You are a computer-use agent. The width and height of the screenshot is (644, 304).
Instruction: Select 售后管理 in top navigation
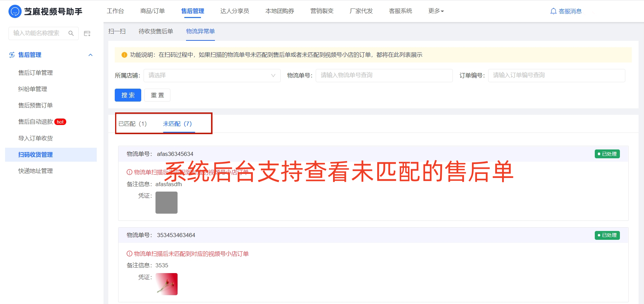coord(192,11)
